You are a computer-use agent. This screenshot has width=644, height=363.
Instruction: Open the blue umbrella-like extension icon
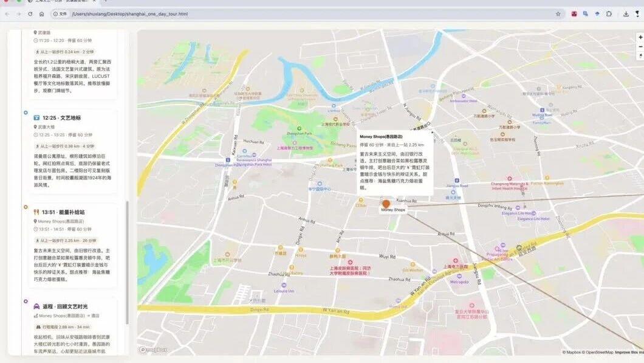click(597, 14)
